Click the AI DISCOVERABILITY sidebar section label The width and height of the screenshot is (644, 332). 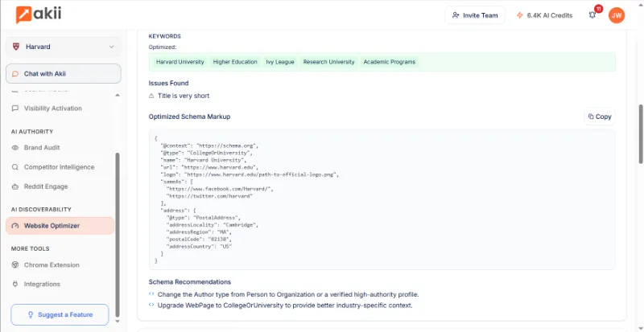point(41,209)
